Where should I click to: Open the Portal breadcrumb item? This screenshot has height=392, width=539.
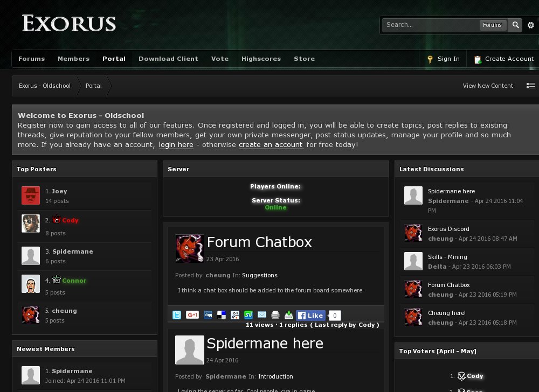pos(93,85)
